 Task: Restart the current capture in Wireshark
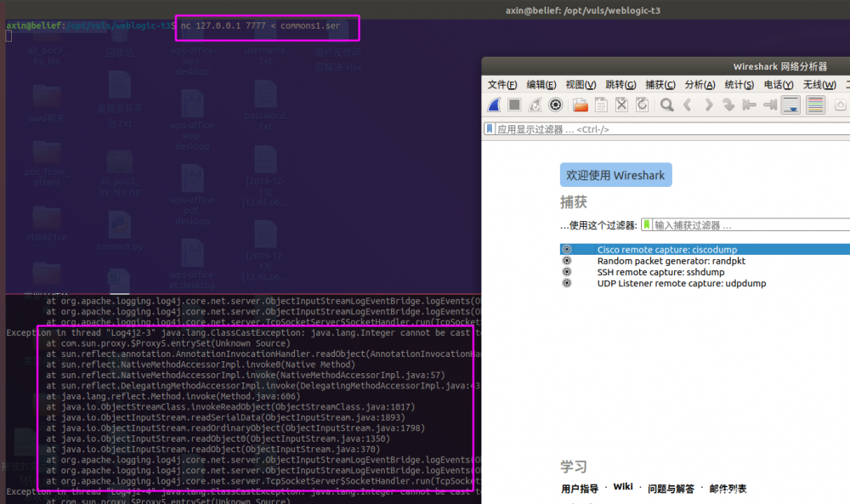click(535, 105)
